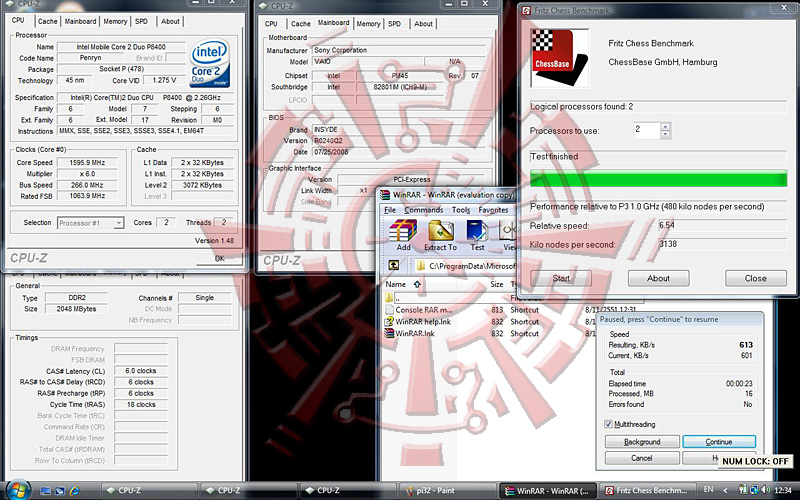Screen dimensions: 800x500
Task: Click Start button in Fritz Chess Benchmark
Action: pos(561,279)
